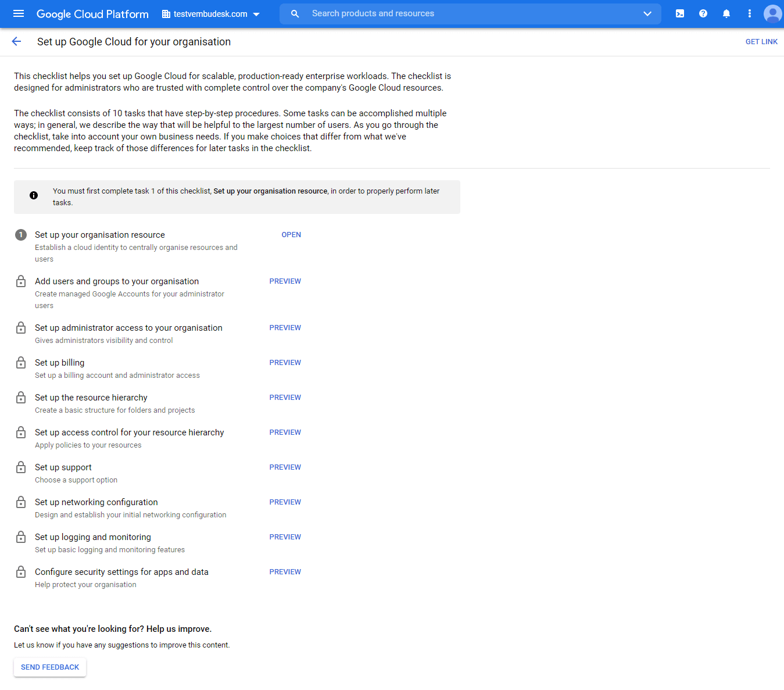Open the testvembudesk.com project selector
Screen dimensions: 784x690
(211, 14)
